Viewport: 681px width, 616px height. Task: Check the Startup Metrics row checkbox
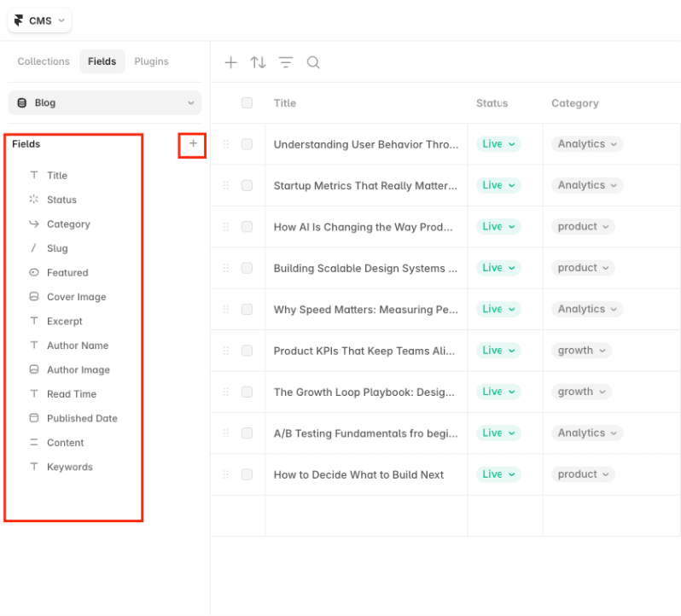pyautogui.click(x=247, y=185)
